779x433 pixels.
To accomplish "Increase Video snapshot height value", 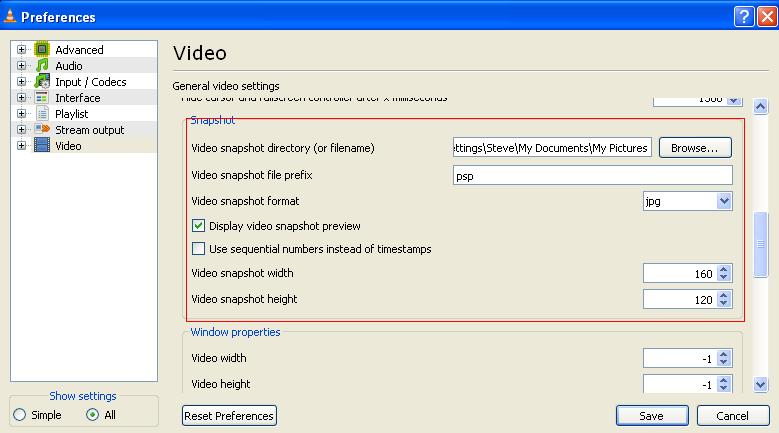I will (724, 295).
